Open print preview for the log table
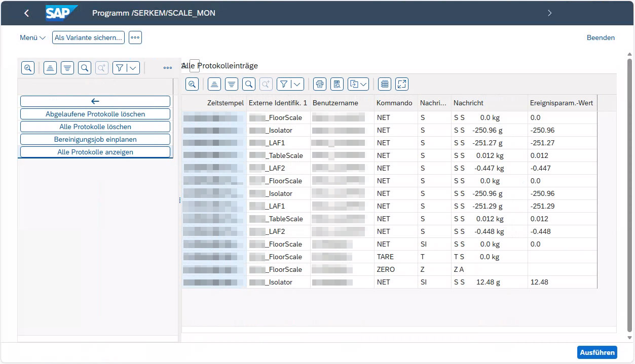Image resolution: width=635 pixels, height=364 pixels. pyautogui.click(x=337, y=84)
